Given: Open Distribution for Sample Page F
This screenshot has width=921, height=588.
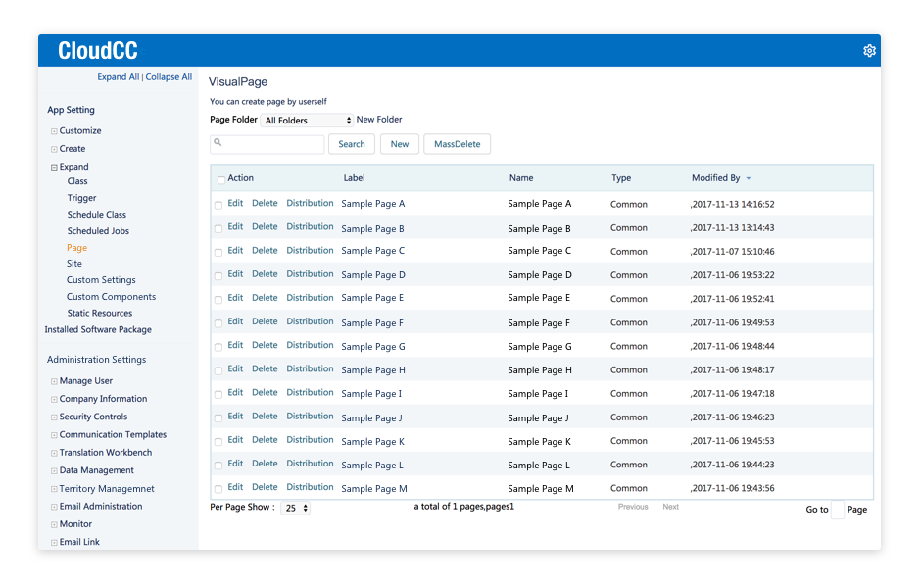Looking at the screenshot, I should [310, 321].
